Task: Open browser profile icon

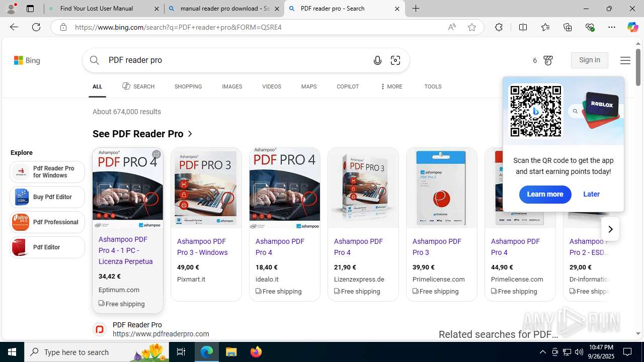Action: point(11,9)
